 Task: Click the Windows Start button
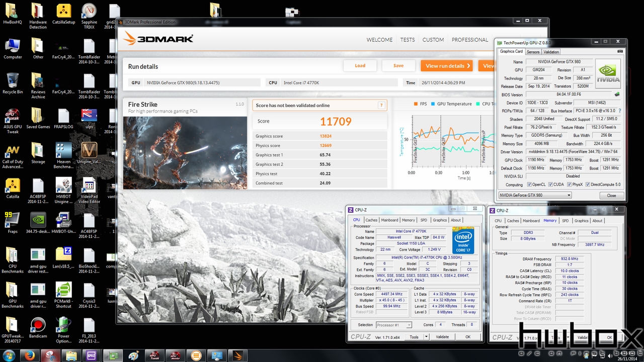coord(9,355)
